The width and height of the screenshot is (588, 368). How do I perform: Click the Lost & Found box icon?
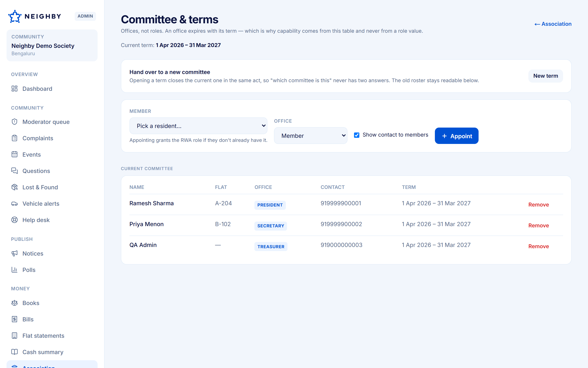(x=14, y=187)
